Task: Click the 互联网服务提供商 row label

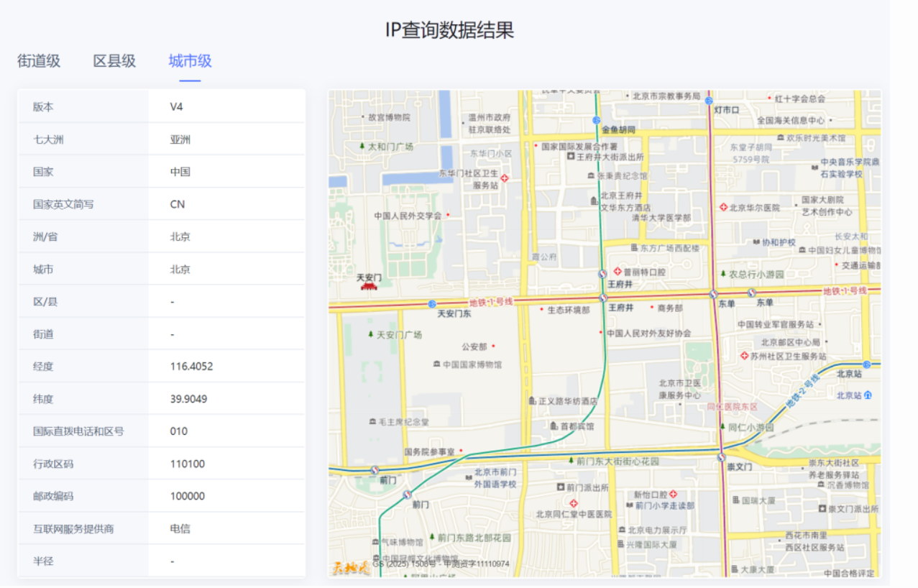Action: (x=73, y=528)
